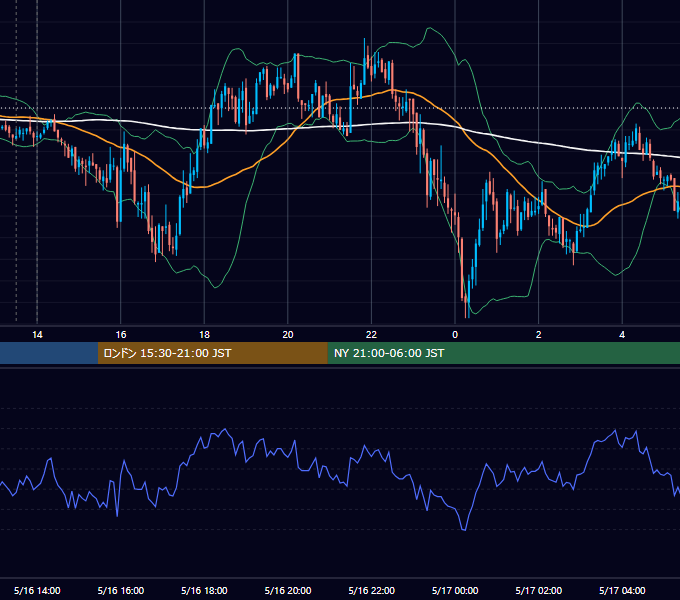
Task: Click time axis label 0 on price chart
Action: click(x=455, y=335)
